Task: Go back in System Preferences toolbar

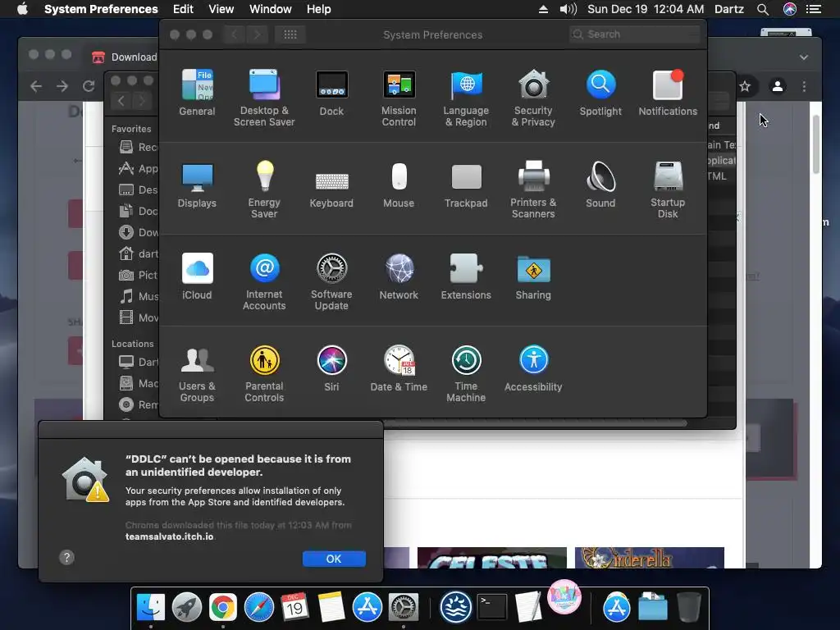Action: tap(234, 34)
